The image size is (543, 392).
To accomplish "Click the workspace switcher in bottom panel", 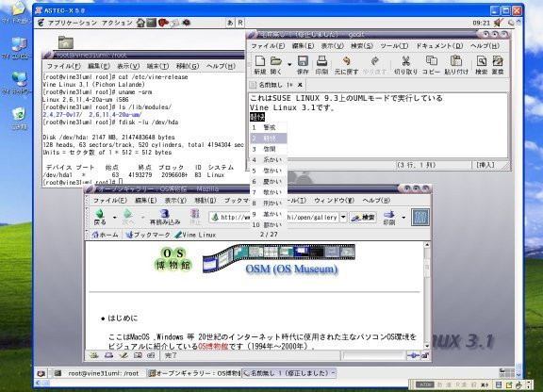I will tap(506, 372).
